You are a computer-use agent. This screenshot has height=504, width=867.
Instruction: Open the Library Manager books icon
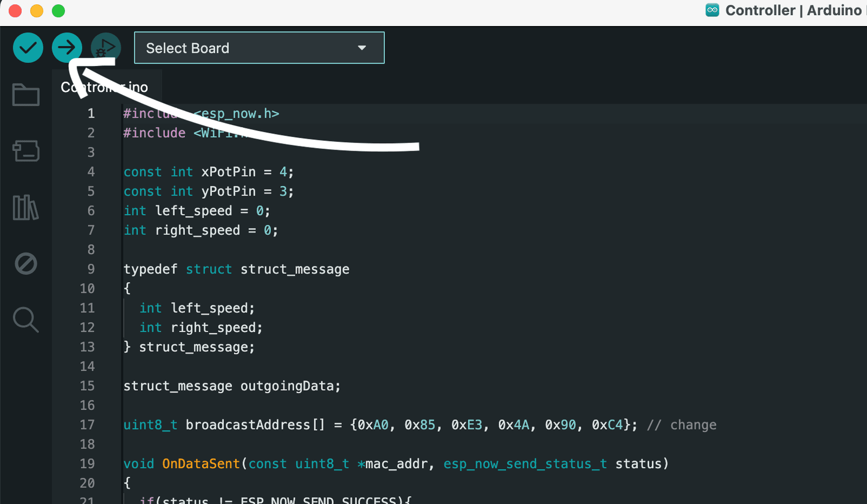coord(26,207)
